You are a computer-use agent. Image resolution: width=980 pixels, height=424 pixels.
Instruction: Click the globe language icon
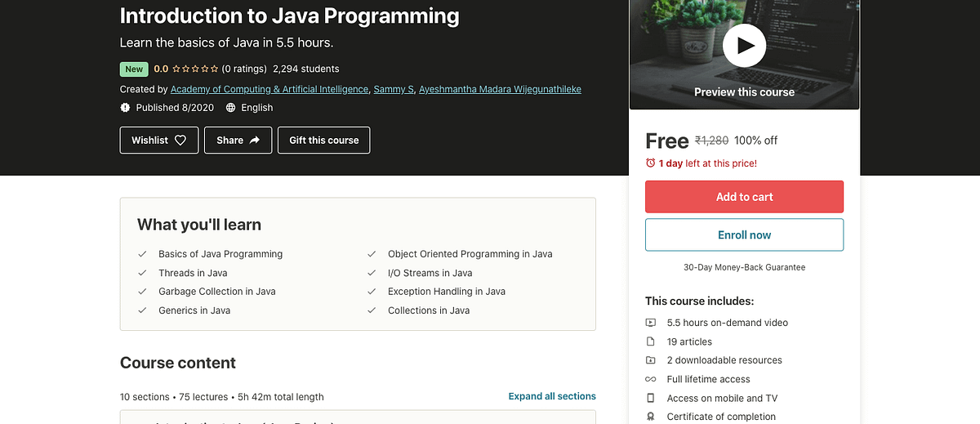(x=231, y=108)
